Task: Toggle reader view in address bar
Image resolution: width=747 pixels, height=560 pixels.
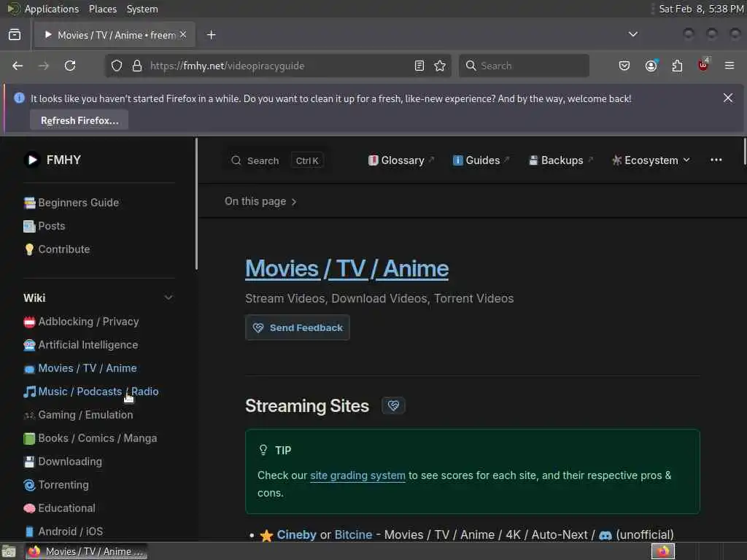Action: point(419,66)
